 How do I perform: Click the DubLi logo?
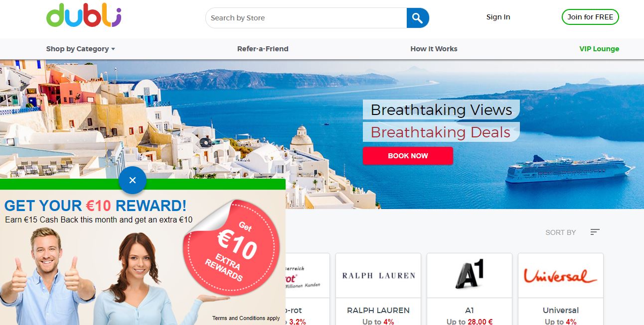pos(84,15)
